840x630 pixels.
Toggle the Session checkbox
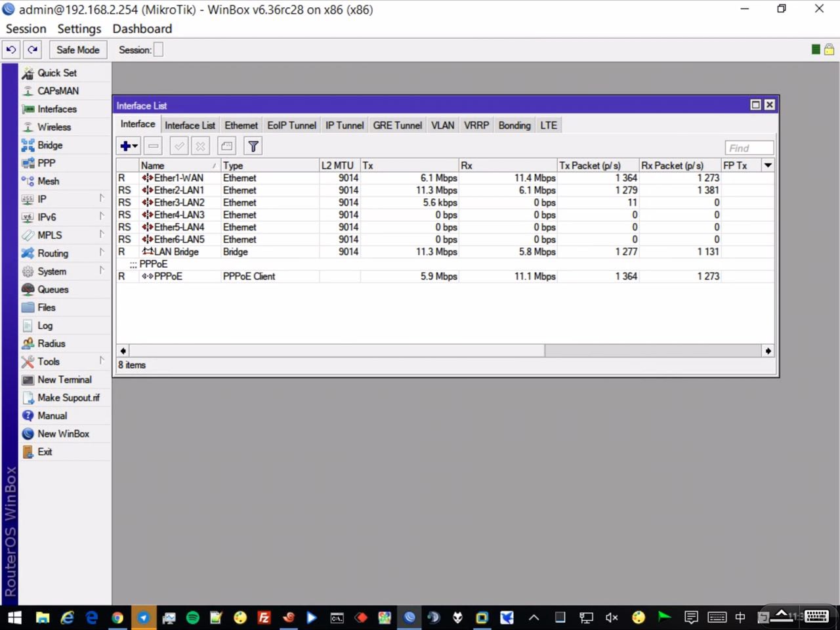158,50
